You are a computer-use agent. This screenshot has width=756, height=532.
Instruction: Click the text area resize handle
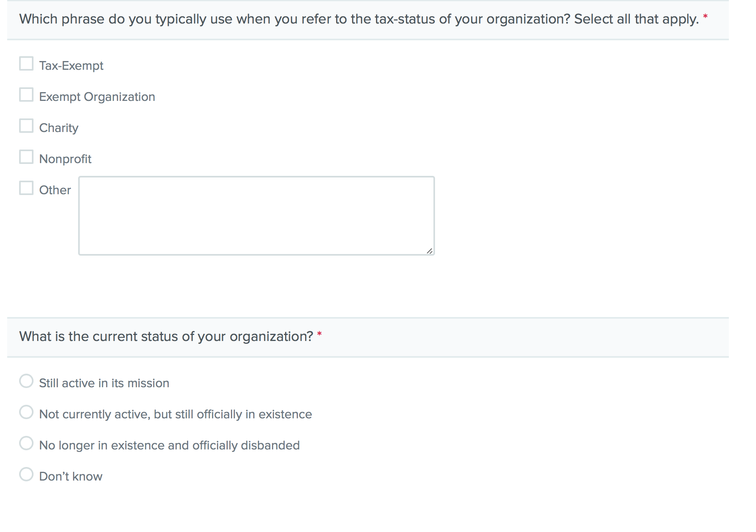pyautogui.click(x=429, y=251)
